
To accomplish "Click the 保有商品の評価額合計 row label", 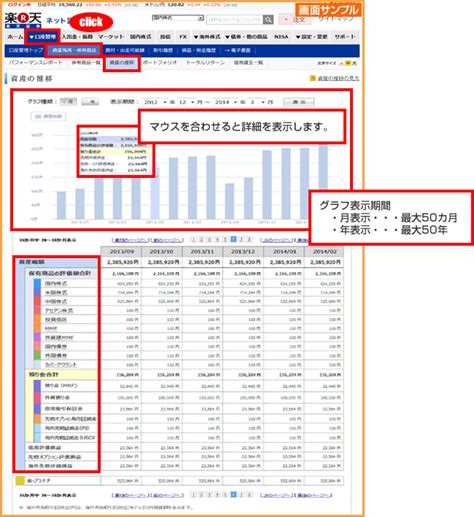I will pos(60,273).
